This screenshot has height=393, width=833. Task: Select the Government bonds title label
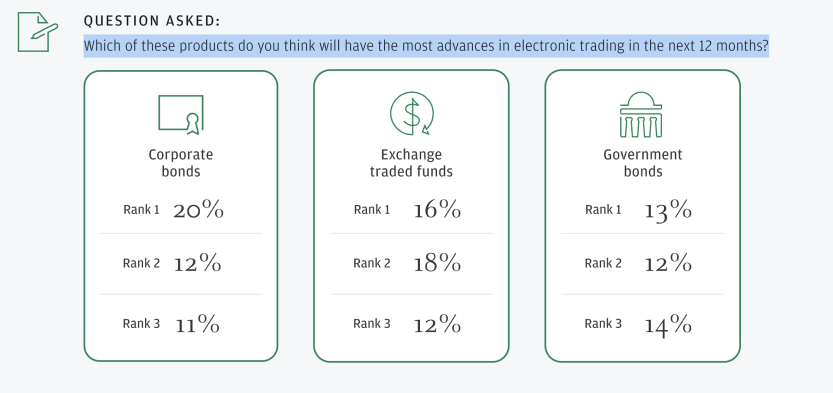pyautogui.click(x=643, y=163)
